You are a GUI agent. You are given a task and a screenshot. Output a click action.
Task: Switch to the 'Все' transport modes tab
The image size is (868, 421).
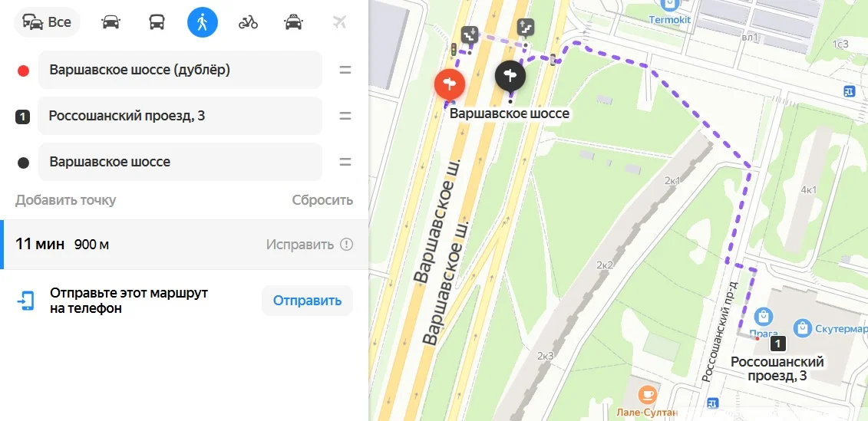pos(47,23)
